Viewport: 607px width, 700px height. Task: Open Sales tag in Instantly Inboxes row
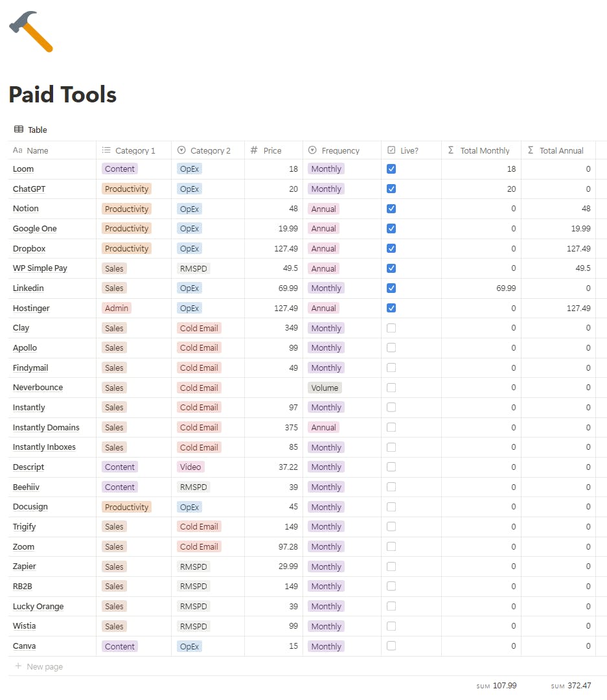(114, 447)
